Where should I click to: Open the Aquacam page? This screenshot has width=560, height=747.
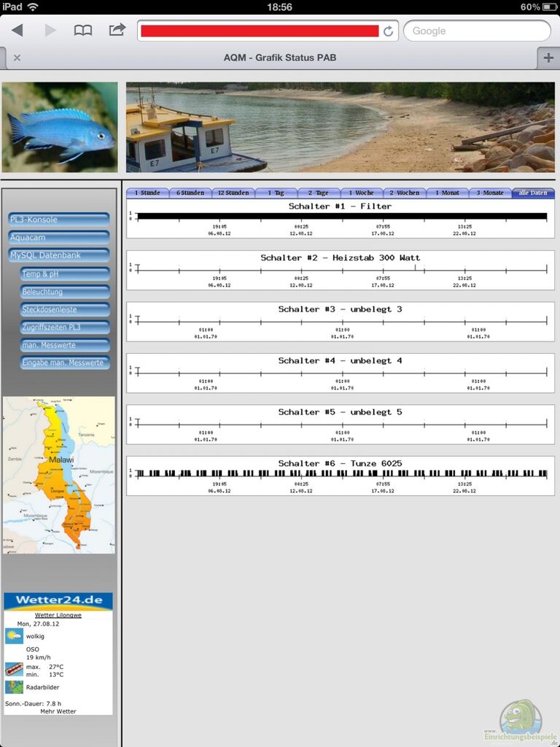coord(59,238)
